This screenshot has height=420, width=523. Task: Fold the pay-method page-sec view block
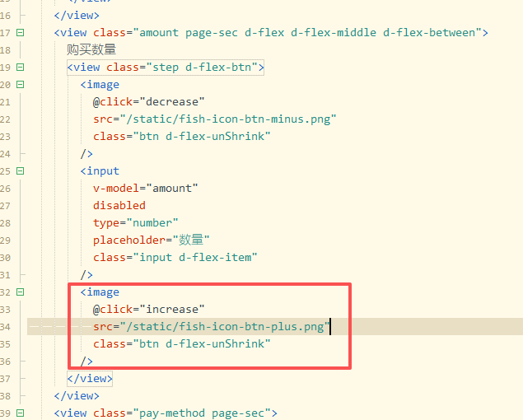[x=21, y=413]
